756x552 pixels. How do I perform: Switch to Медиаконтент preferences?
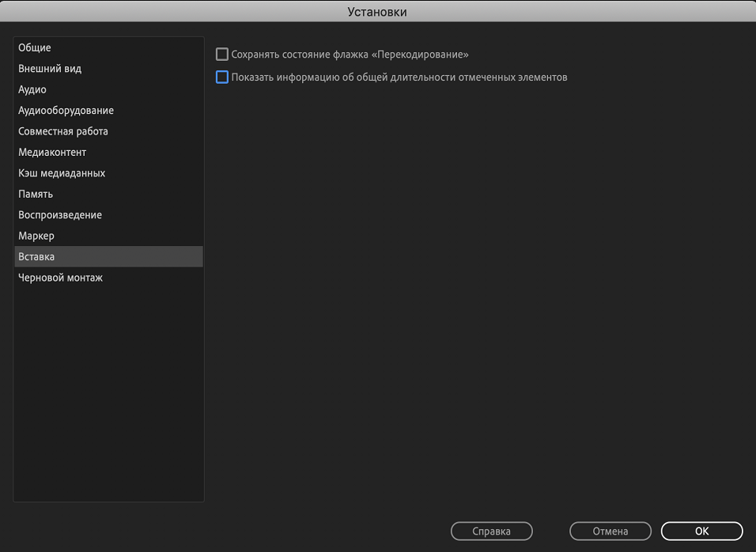(52, 152)
